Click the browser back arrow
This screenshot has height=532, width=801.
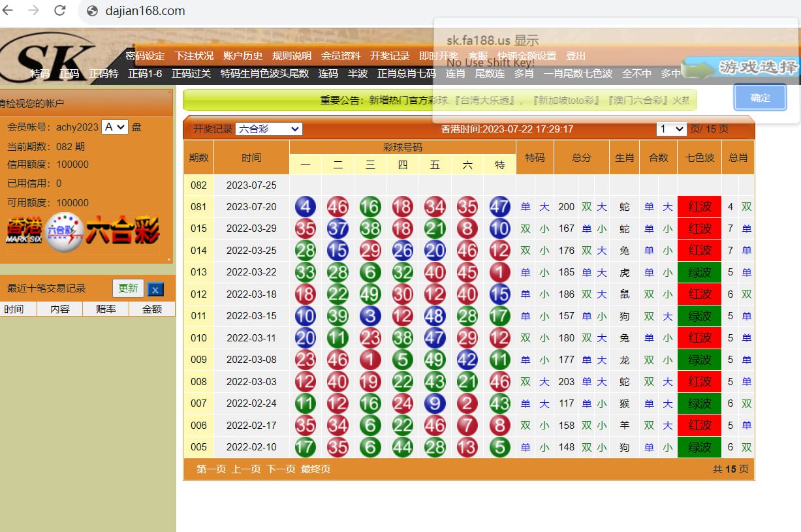pyautogui.click(x=9, y=10)
